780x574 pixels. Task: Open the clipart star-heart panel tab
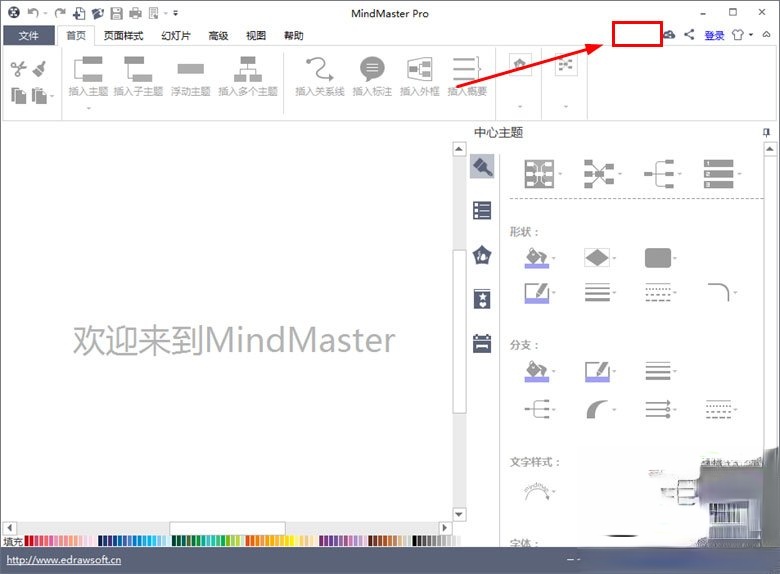[482, 299]
